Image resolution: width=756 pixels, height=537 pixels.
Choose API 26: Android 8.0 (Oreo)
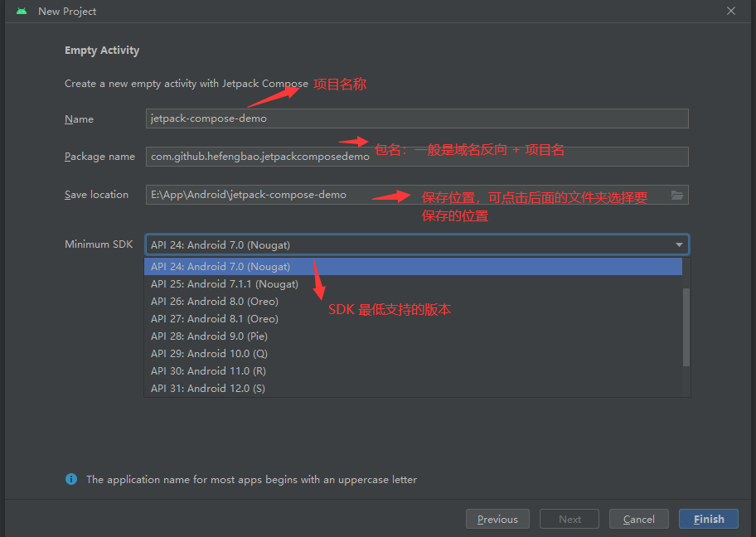pos(413,302)
